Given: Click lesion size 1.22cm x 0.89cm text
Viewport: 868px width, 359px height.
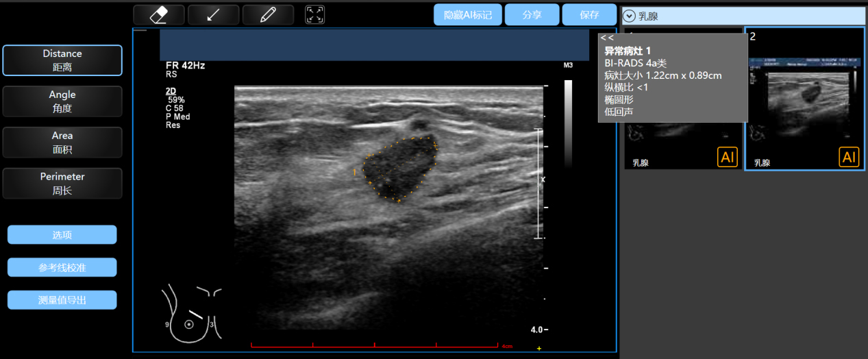Looking at the screenshot, I should (663, 75).
